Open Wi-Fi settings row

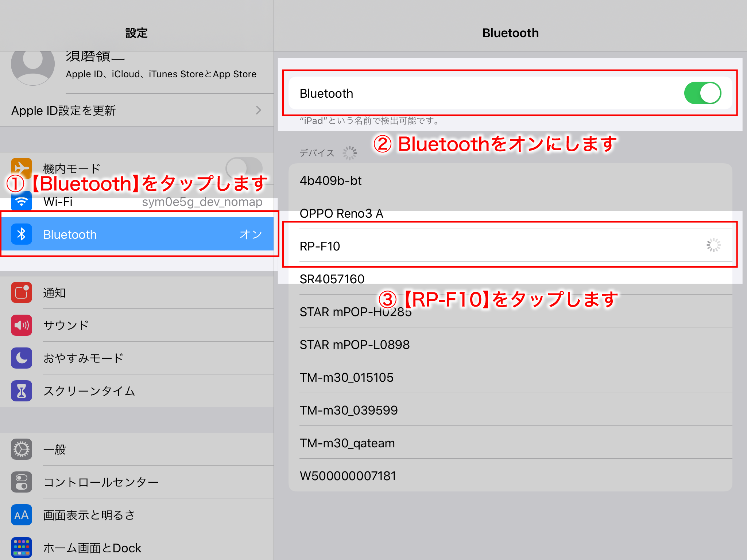[137, 201]
